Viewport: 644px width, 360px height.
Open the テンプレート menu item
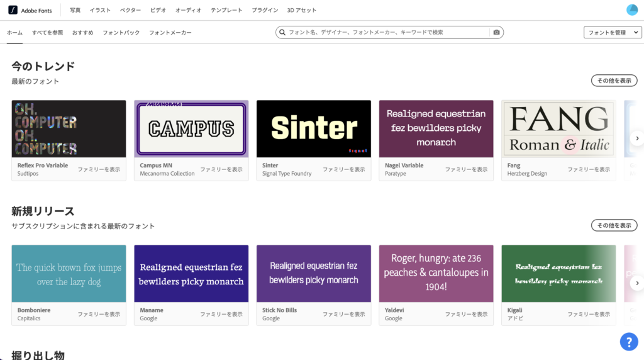tap(226, 10)
